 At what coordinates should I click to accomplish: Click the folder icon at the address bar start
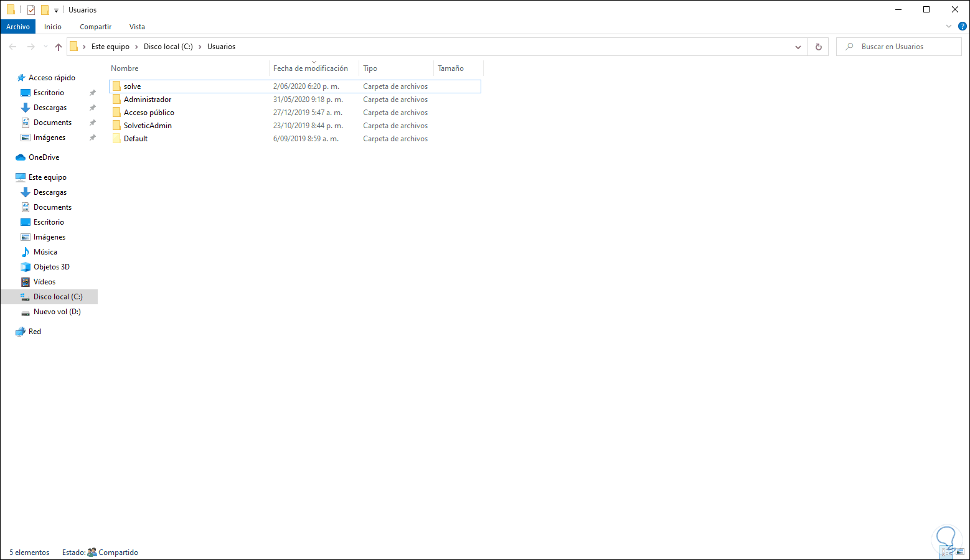74,47
